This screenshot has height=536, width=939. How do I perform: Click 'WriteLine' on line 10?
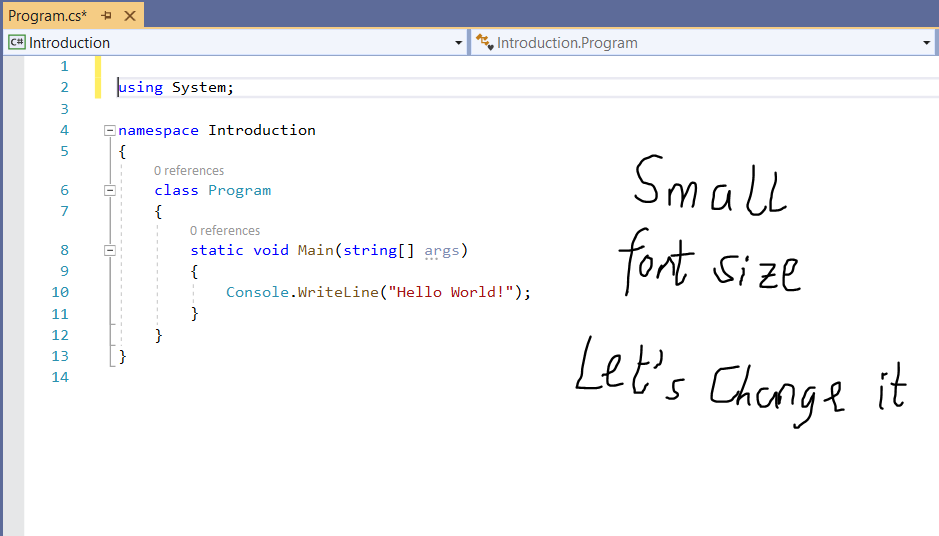tap(338, 292)
